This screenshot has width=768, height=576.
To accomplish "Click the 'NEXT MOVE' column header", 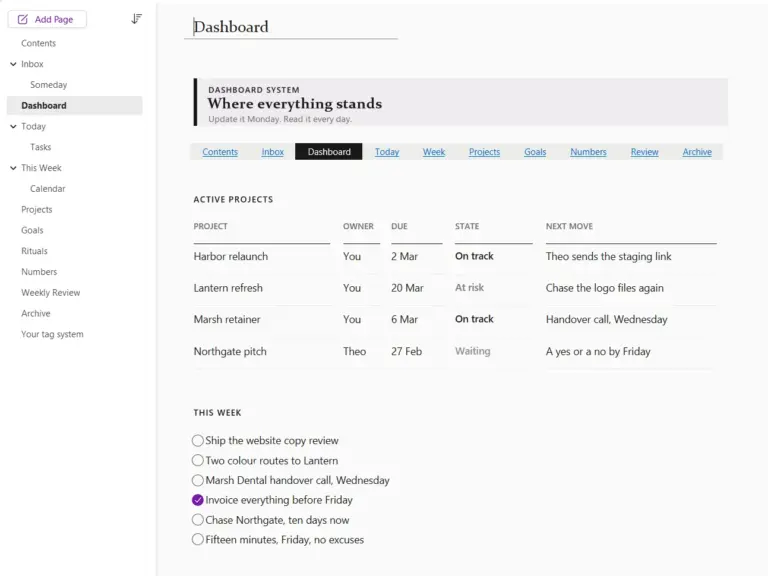I will point(569,226).
